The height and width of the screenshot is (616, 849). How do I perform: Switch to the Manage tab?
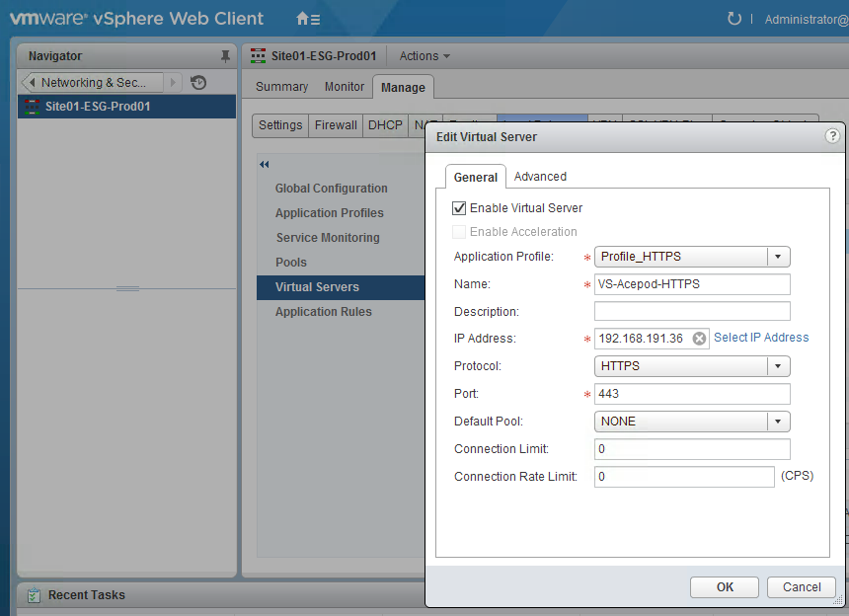403,87
